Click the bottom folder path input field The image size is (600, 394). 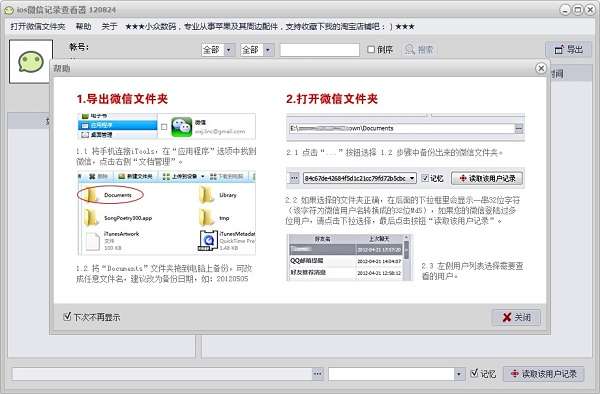point(162,374)
